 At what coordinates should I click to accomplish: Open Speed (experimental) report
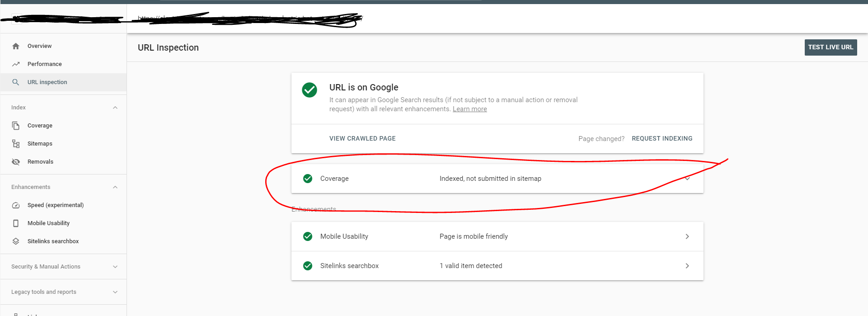tap(63, 205)
